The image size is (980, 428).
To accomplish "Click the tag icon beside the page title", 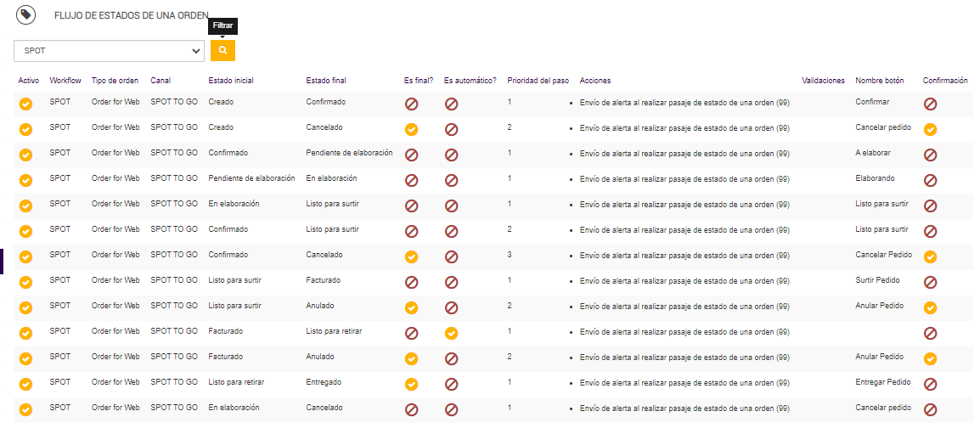I will [26, 14].
